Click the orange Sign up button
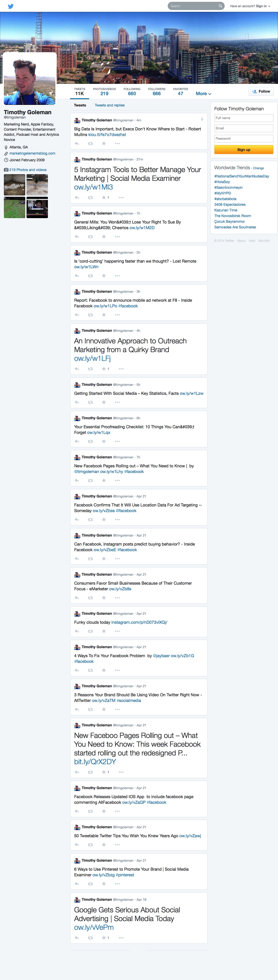Screen dimensions: 278x980 [x=244, y=149]
